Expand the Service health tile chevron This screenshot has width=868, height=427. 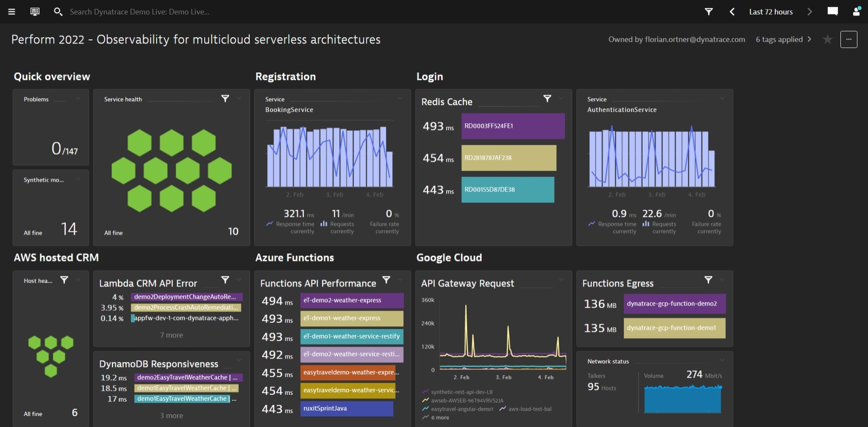[x=239, y=98]
